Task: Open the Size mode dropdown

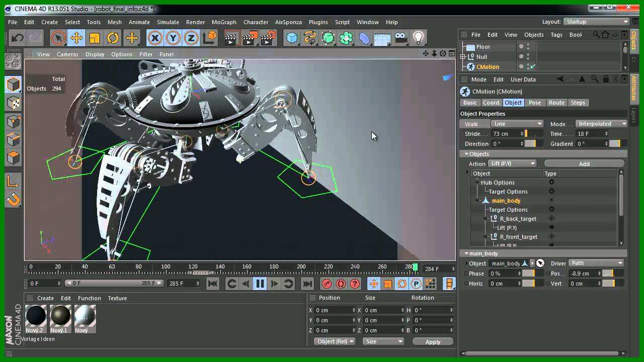Action: [384, 341]
